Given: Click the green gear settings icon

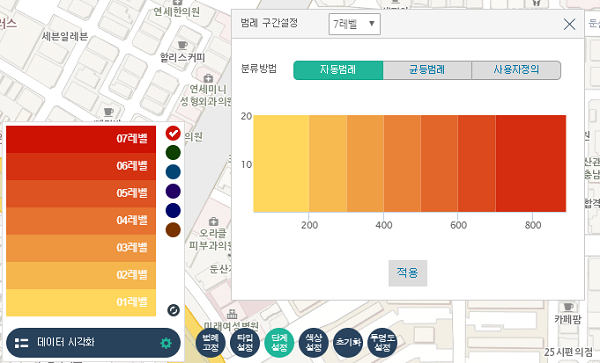Looking at the screenshot, I should [166, 343].
